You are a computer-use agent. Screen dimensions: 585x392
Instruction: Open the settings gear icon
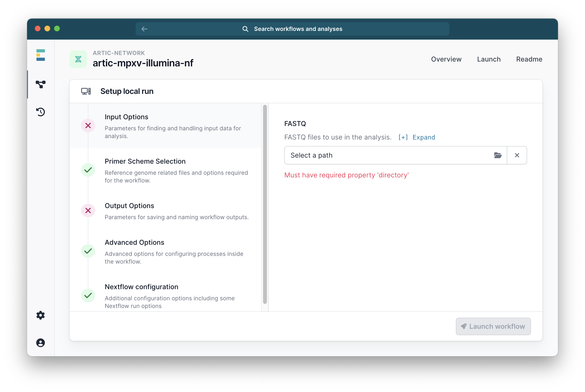point(41,315)
